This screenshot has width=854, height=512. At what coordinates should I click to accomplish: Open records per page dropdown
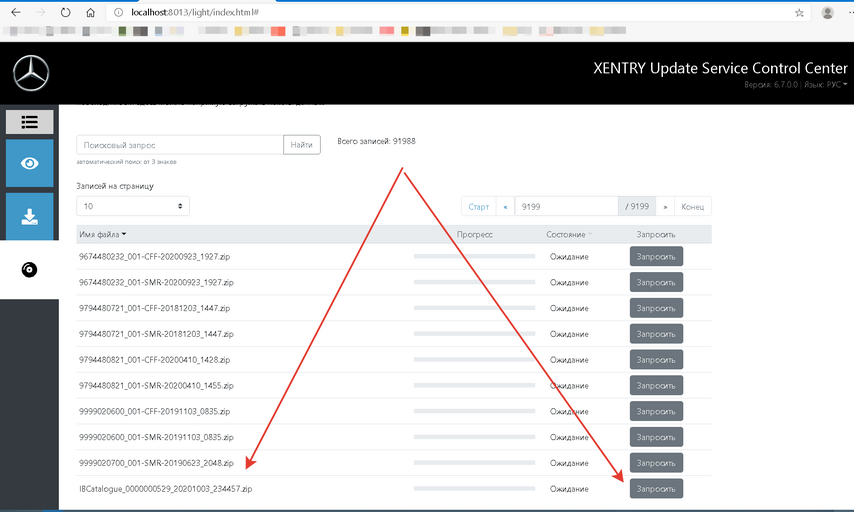point(133,206)
